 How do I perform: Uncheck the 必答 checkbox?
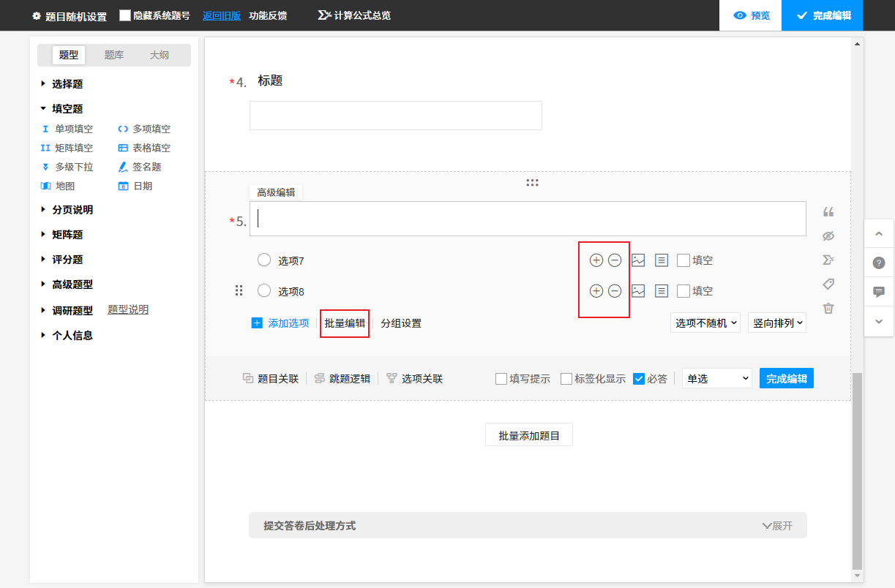click(639, 379)
